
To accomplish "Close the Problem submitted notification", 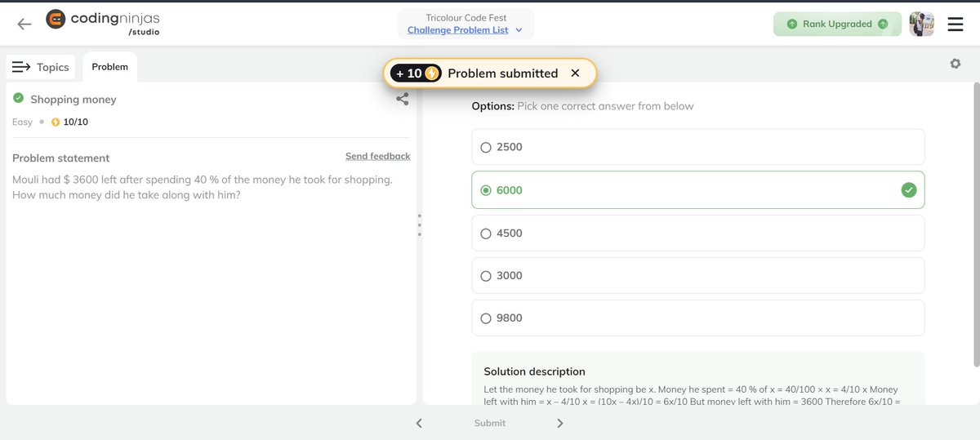I will [575, 73].
